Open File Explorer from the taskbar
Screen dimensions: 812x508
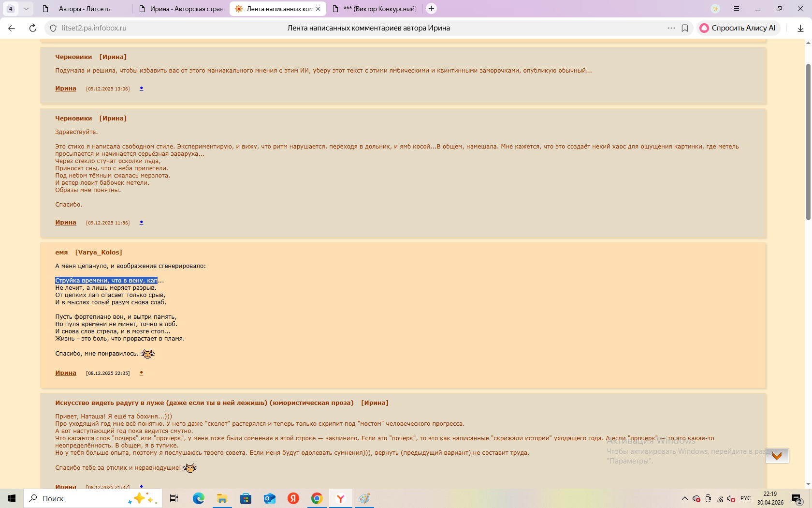point(222,498)
